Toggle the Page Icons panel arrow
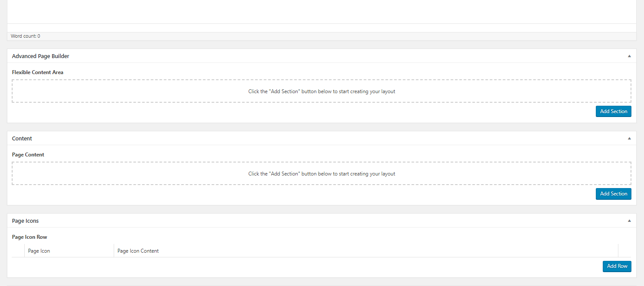This screenshot has height=286, width=644. [629, 221]
